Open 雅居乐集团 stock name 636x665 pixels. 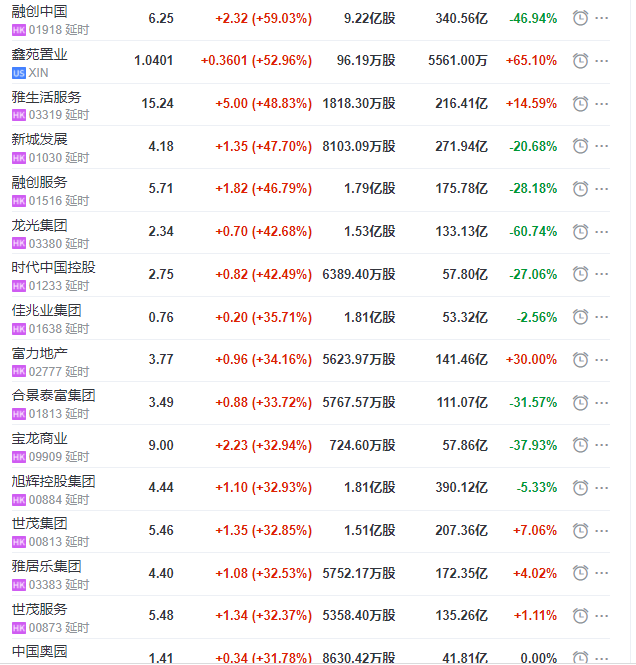[46, 566]
